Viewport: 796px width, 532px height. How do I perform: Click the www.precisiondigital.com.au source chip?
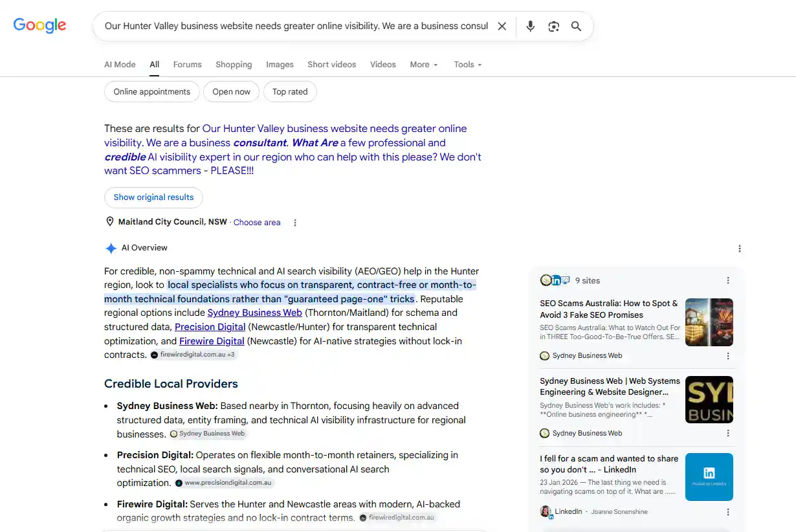point(224,483)
